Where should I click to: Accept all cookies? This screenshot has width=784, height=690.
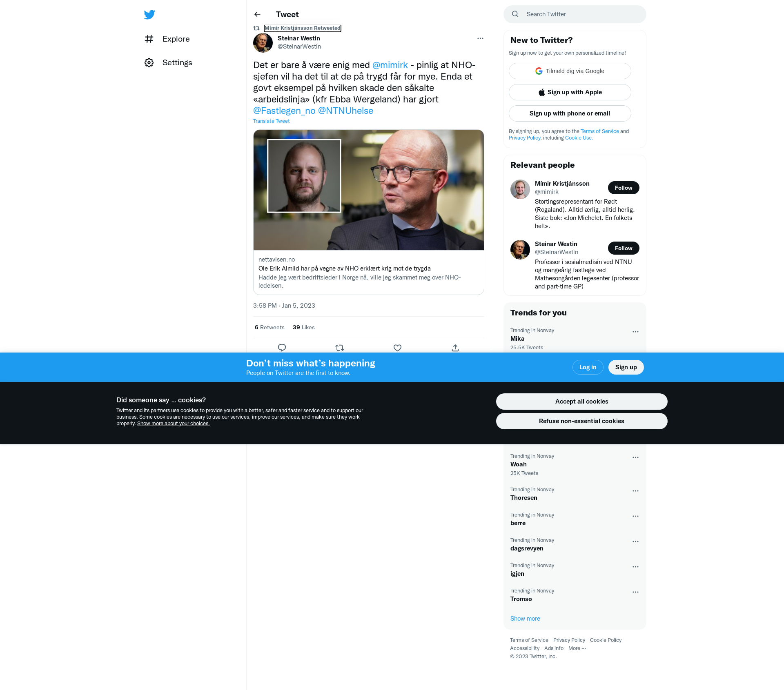click(581, 402)
